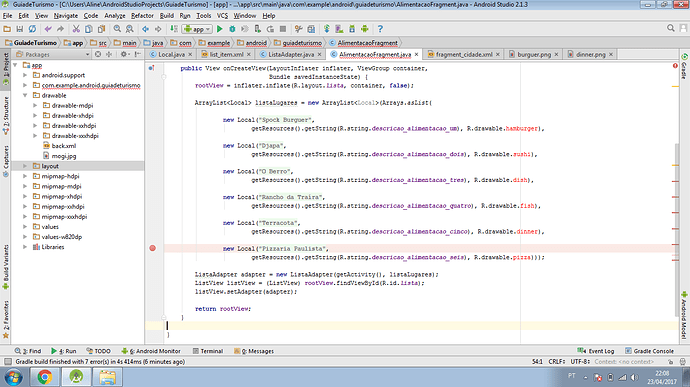This screenshot has height=387, width=690.
Task: Collapse the app tree node
Action: [x=15, y=65]
